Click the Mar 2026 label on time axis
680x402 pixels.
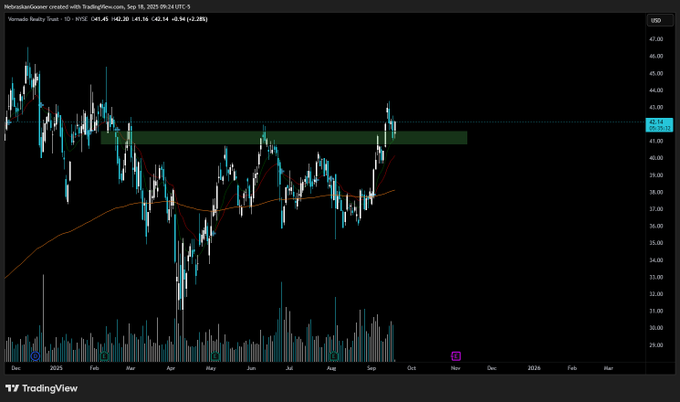(608, 368)
